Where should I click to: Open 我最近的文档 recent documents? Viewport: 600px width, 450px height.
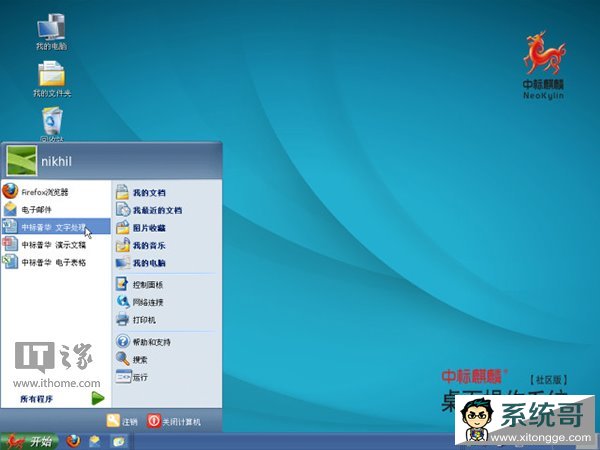tap(149, 210)
